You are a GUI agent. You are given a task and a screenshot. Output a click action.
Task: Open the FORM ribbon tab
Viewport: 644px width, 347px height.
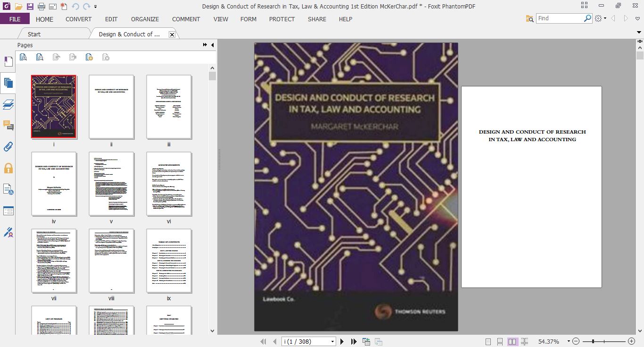(x=248, y=19)
